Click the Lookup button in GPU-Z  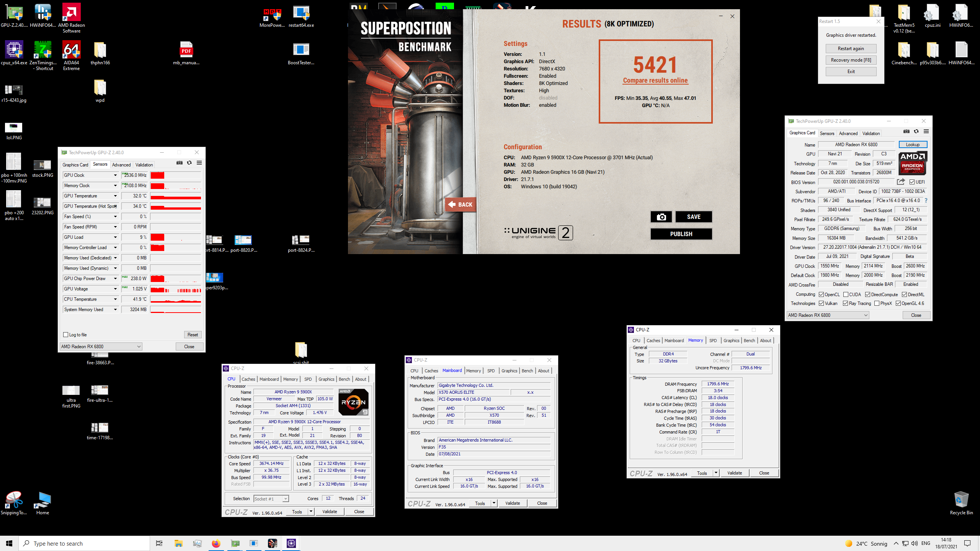click(913, 145)
